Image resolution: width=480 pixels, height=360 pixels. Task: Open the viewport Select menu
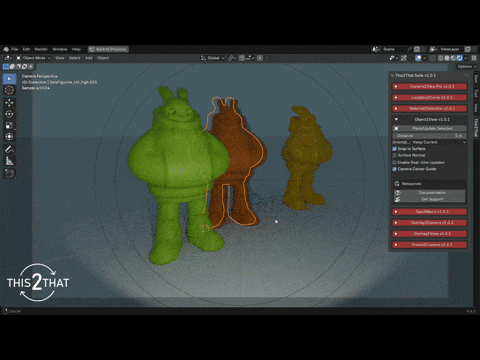(75, 58)
